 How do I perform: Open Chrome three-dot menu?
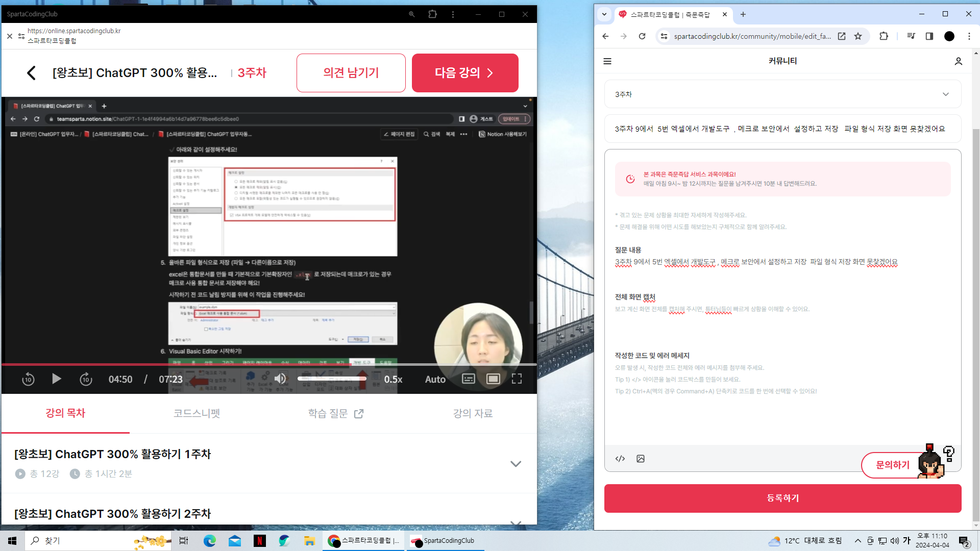(969, 36)
